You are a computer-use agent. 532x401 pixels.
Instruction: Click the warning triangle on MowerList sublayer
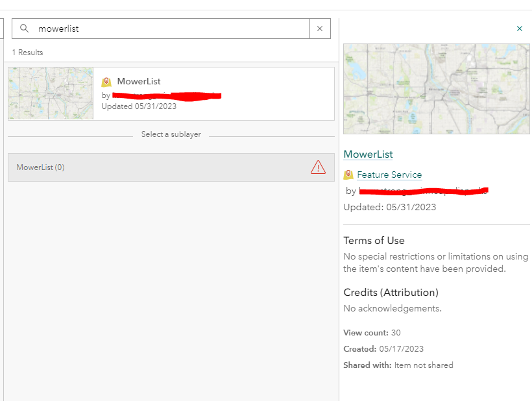pos(318,167)
